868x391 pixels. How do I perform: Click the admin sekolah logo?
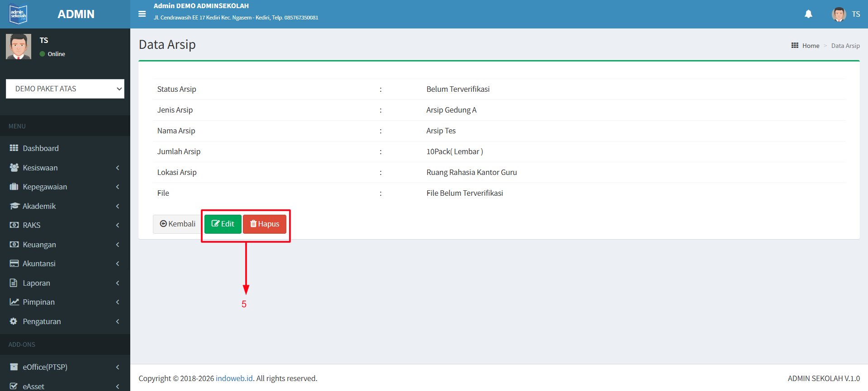click(19, 14)
